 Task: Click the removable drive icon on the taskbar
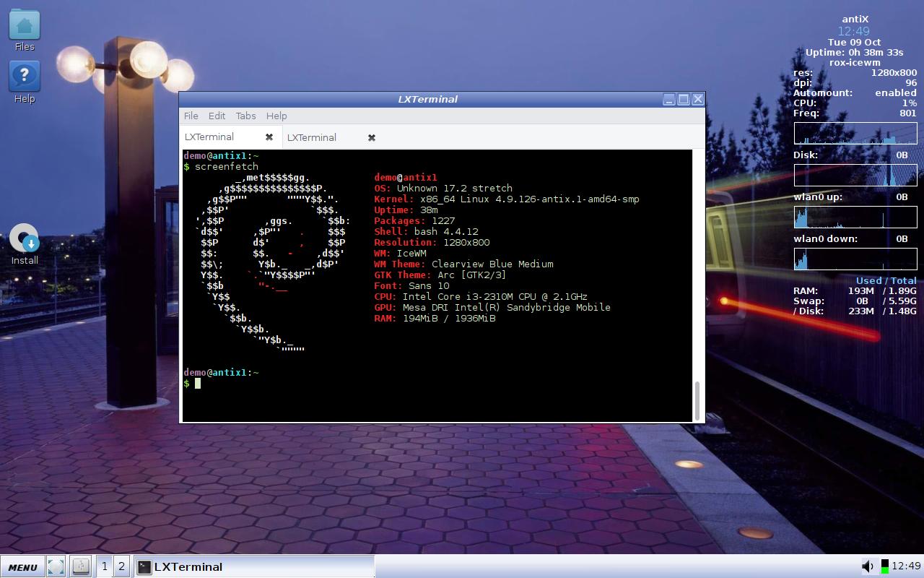coord(80,566)
